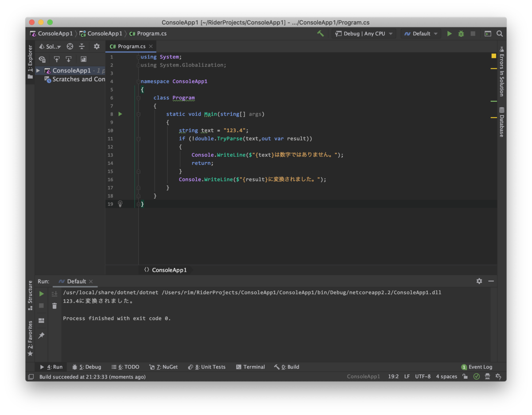The height and width of the screenshot is (415, 532).
Task: Toggle the read-only lock icon in status bar
Action: tap(465, 376)
